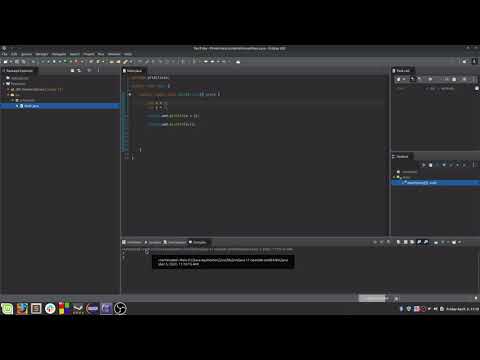
Task: Switch to the Problems tab
Action: (x=132, y=242)
